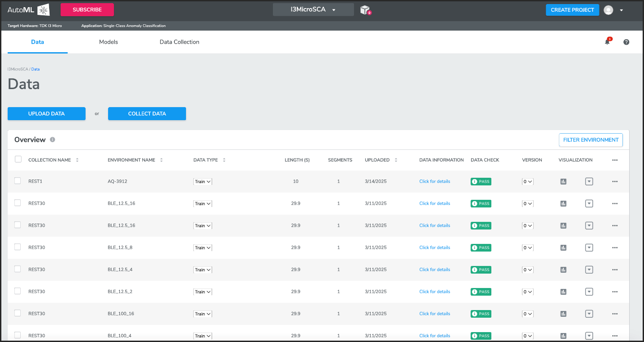
Task: Check the BLE_12.5_8 row checkbox
Action: click(18, 247)
